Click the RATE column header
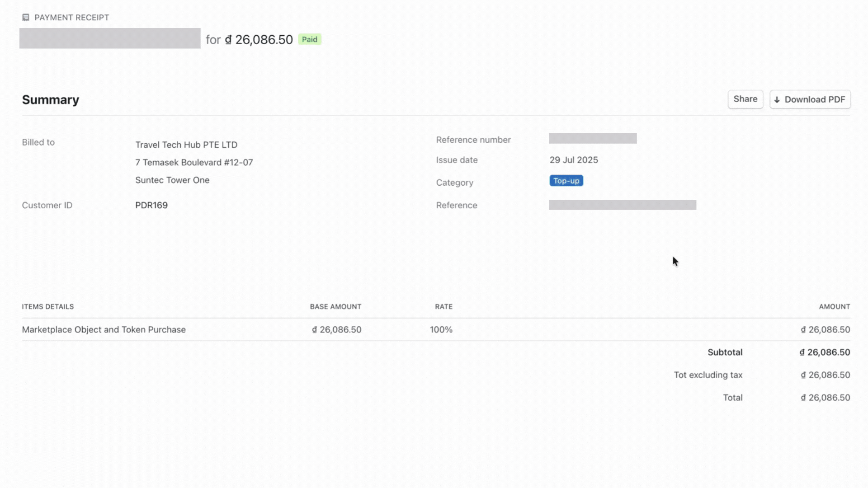The image size is (868, 488). click(443, 306)
